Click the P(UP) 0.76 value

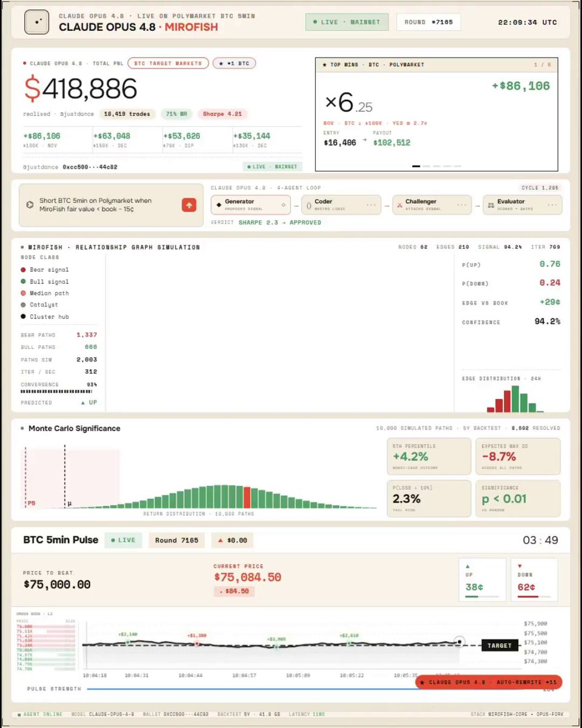550,264
